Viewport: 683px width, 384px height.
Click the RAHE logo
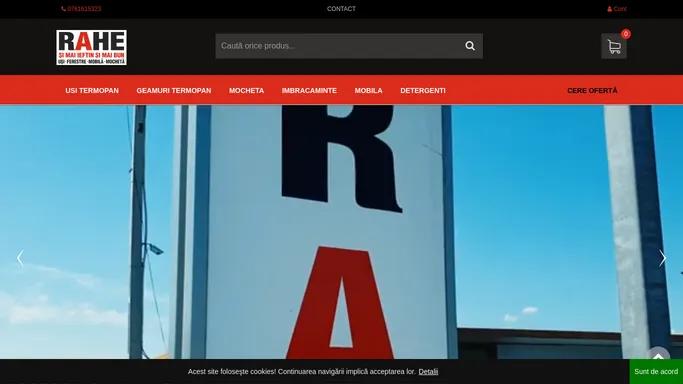[x=91, y=47]
